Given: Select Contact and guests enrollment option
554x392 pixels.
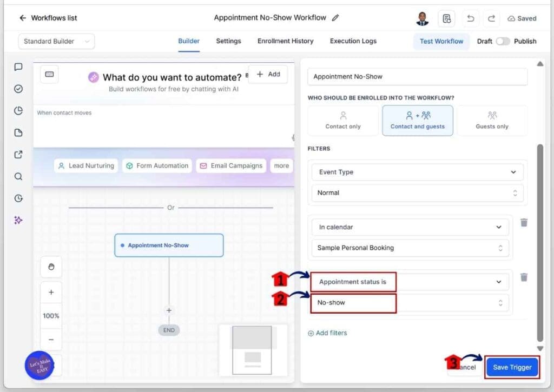Looking at the screenshot, I should 418,121.
